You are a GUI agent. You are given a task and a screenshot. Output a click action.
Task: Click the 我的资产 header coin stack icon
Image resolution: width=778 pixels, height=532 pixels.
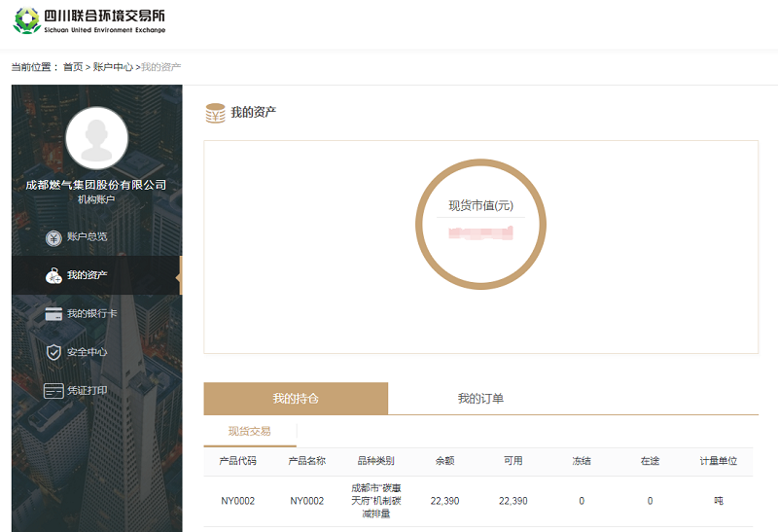tap(215, 113)
